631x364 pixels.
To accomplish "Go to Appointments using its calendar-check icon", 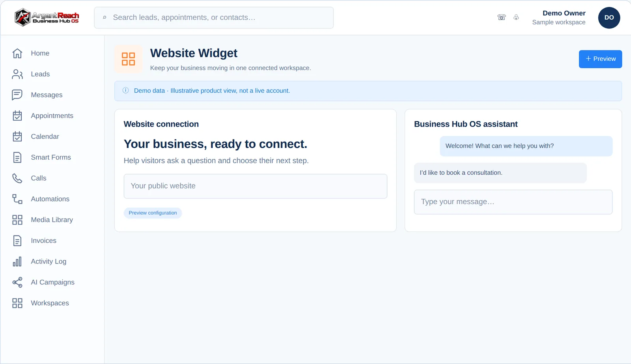I will 17,116.
